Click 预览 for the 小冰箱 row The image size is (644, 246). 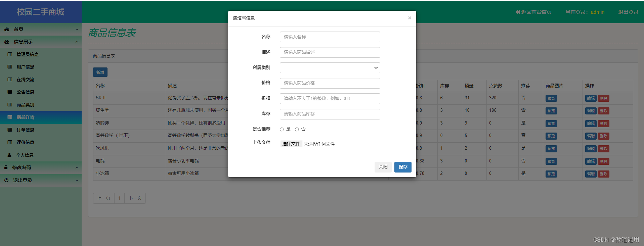(x=551, y=174)
